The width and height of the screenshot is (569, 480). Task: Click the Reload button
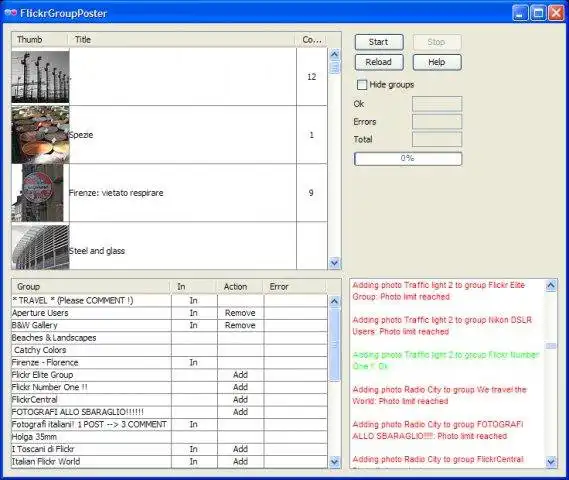(379, 62)
